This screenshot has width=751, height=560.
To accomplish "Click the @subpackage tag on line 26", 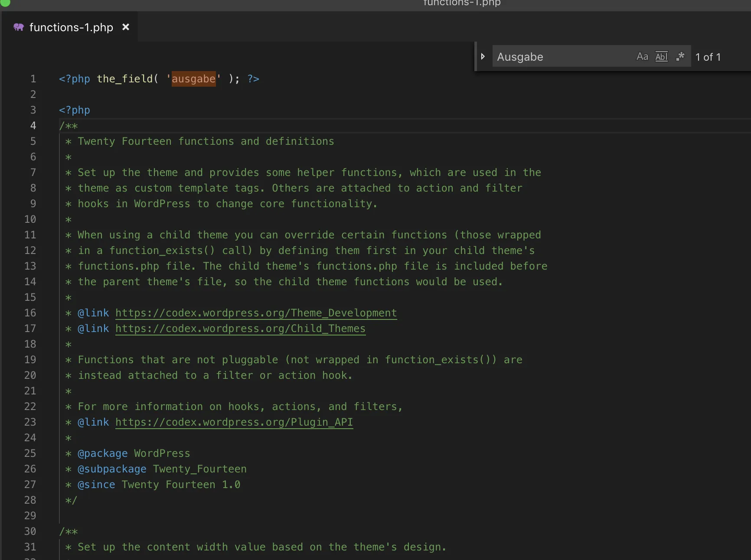I will (112, 469).
